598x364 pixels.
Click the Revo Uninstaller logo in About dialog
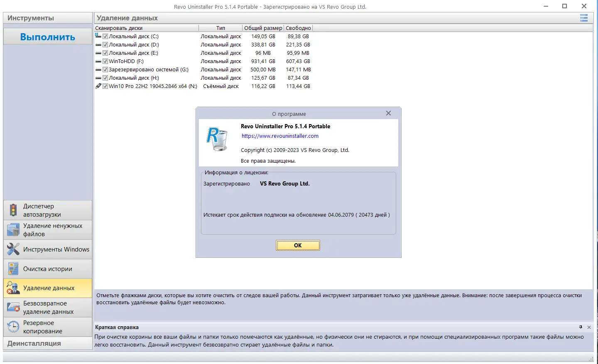pyautogui.click(x=217, y=139)
